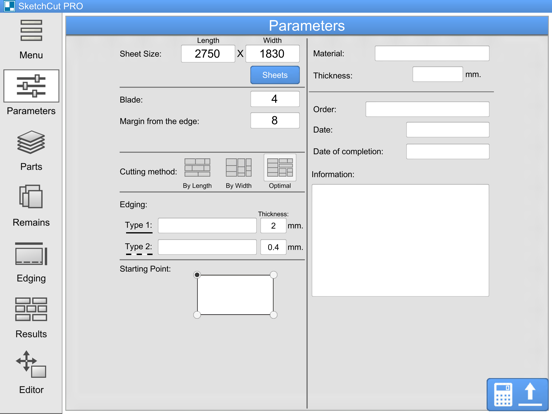This screenshot has width=552, height=414.
Task: Open the Editor section
Action: coord(31,372)
